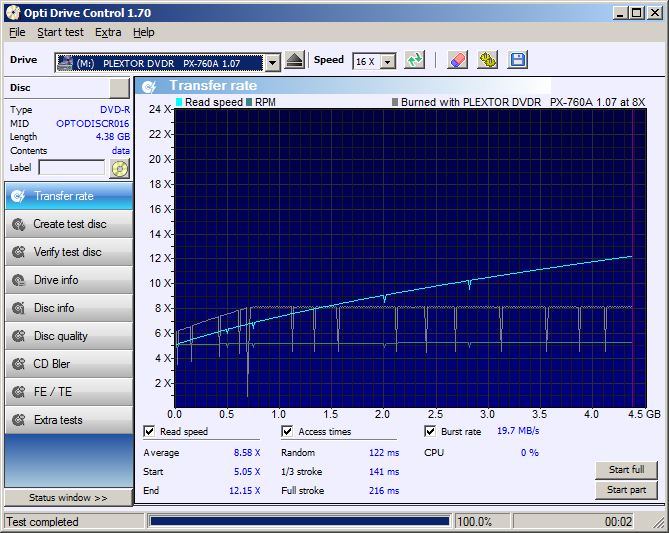Open the Verify test disc panel
This screenshot has height=533, width=669.
(69, 252)
